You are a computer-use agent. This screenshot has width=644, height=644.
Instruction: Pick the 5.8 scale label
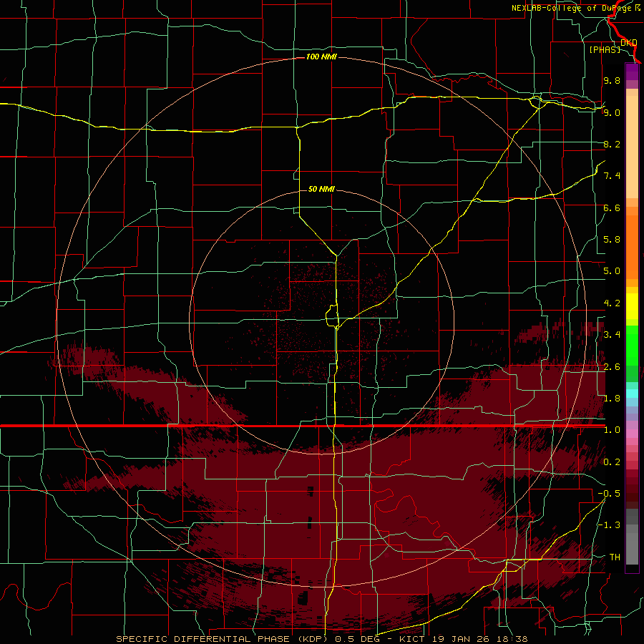point(612,240)
